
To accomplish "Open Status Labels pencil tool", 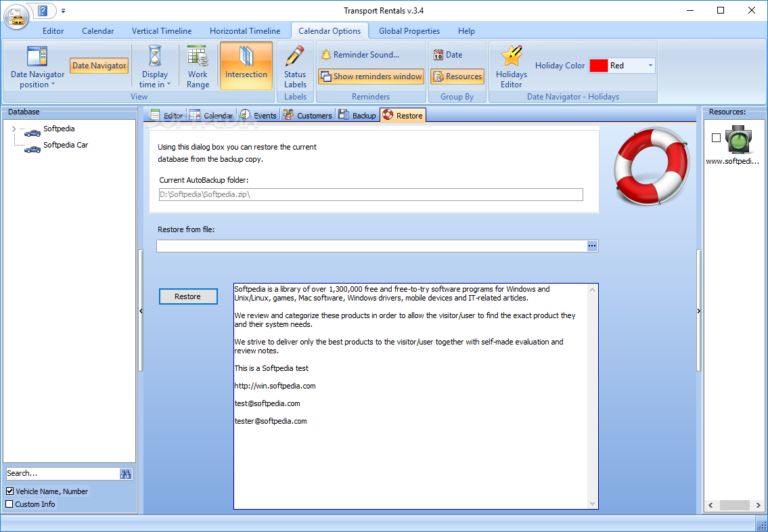I will [295, 66].
